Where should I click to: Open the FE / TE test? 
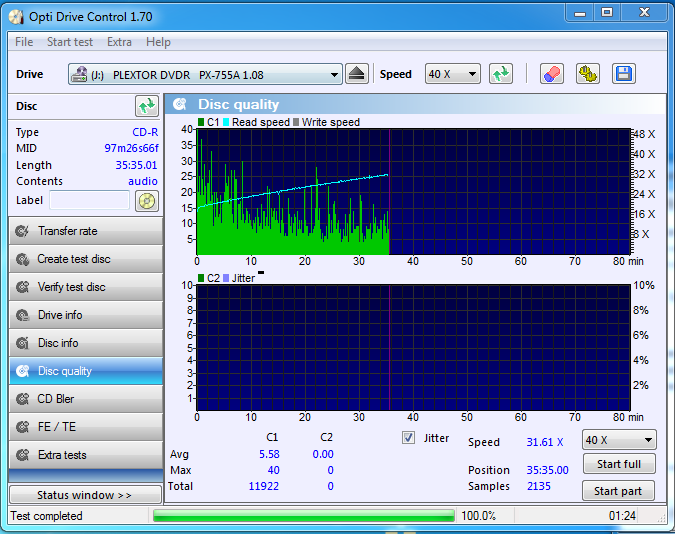coord(86,427)
